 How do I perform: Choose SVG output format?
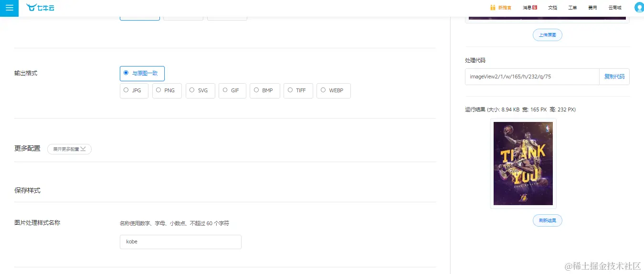pyautogui.click(x=201, y=90)
